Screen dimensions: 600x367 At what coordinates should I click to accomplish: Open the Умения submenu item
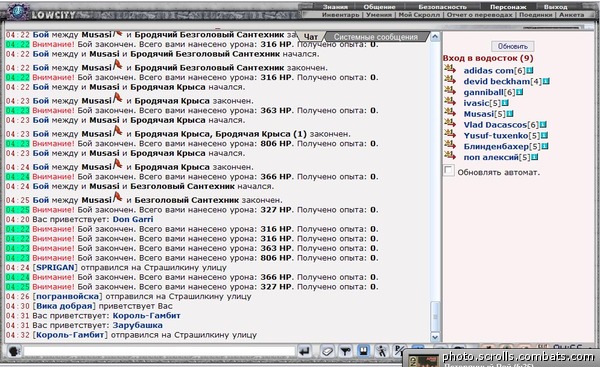pos(379,15)
